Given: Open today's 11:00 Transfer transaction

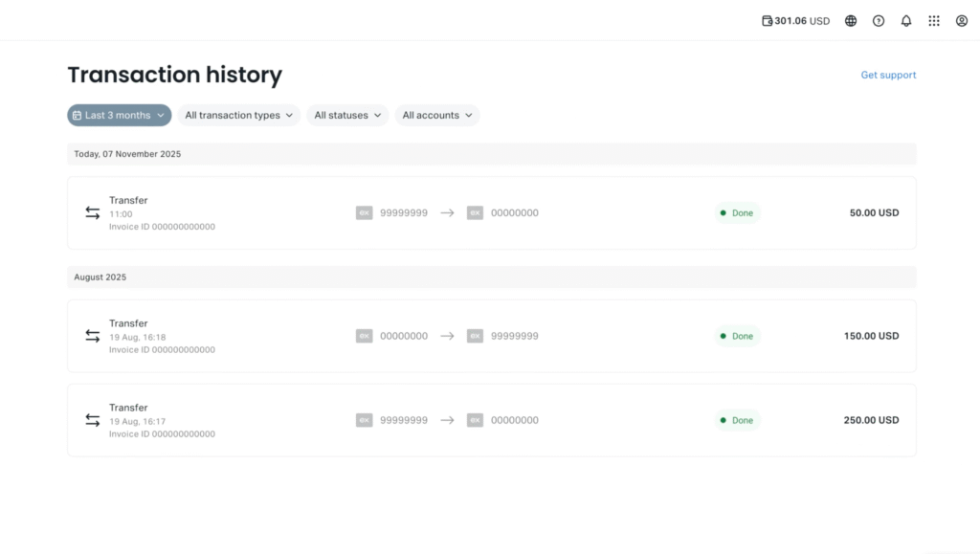Looking at the screenshot, I should 128,201.
